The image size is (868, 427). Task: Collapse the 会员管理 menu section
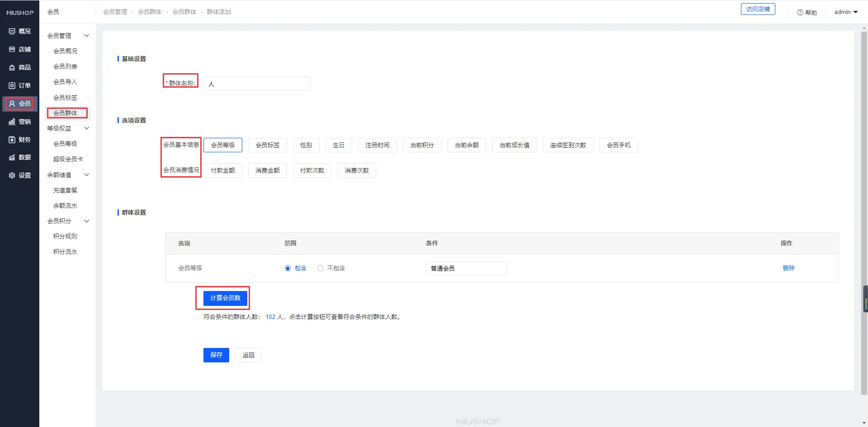[86, 36]
